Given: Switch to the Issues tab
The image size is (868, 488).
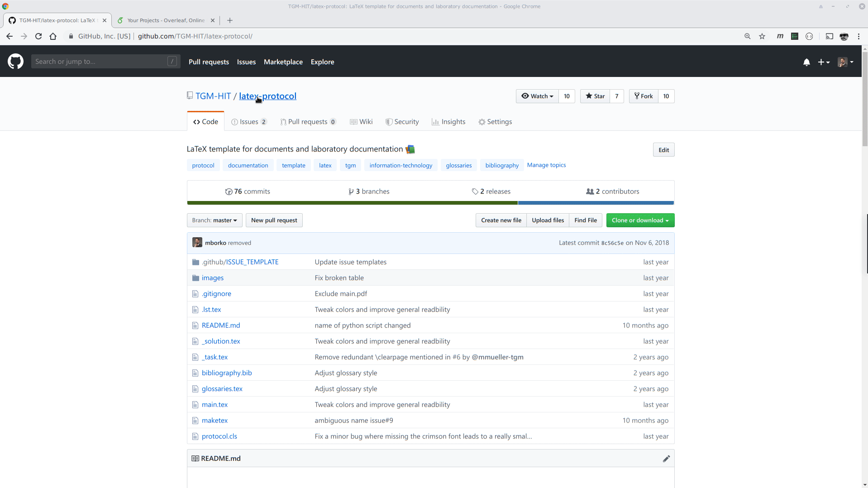Looking at the screenshot, I should pos(248,122).
